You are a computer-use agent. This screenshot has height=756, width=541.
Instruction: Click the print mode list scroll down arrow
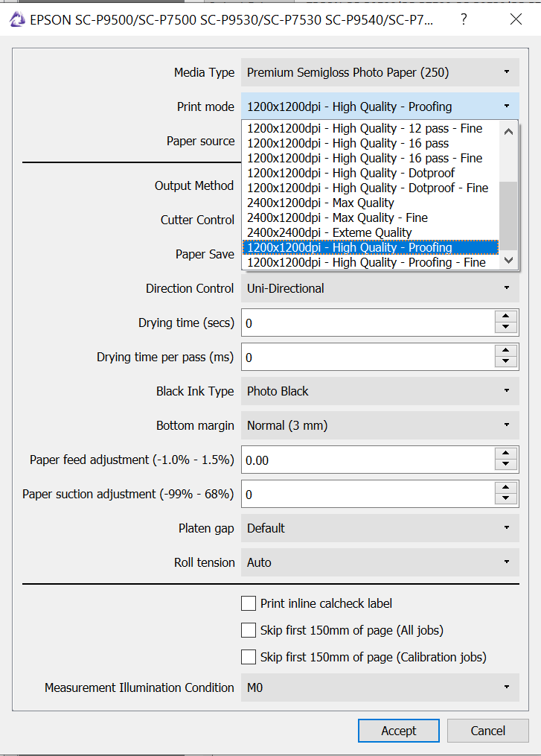coord(508,260)
